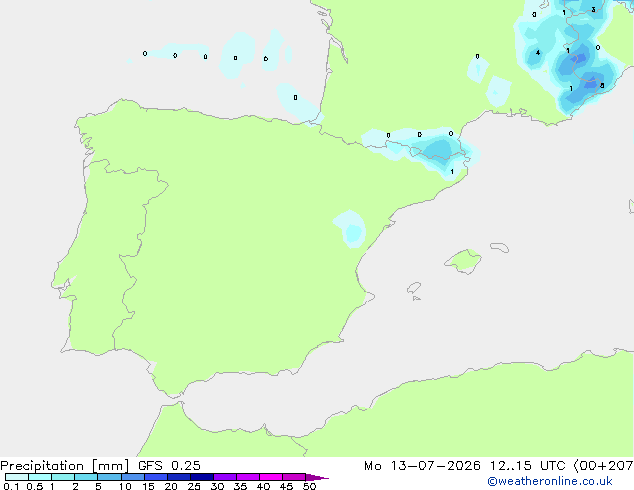Click the Pyrenees precipitation value 1
Image resolution: width=634 pixels, height=490 pixels.
(x=452, y=171)
